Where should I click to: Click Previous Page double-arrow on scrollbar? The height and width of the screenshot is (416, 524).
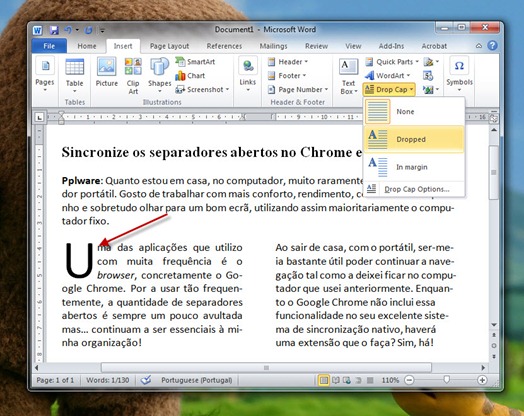[x=494, y=335]
